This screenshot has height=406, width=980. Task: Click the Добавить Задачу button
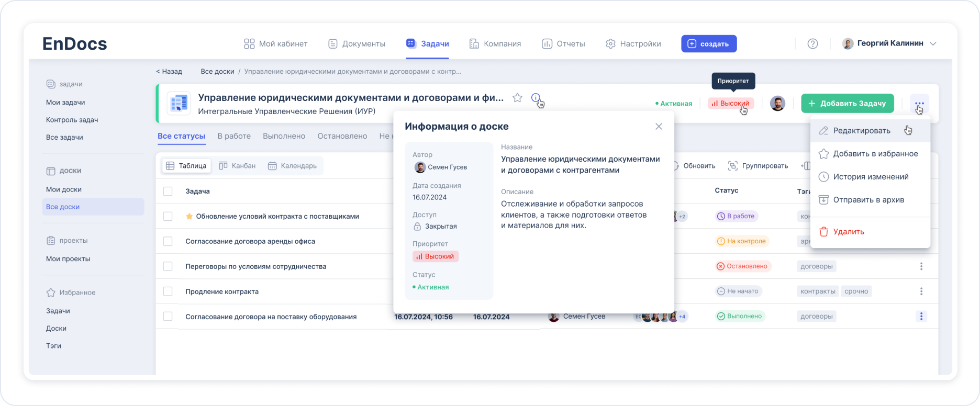848,104
